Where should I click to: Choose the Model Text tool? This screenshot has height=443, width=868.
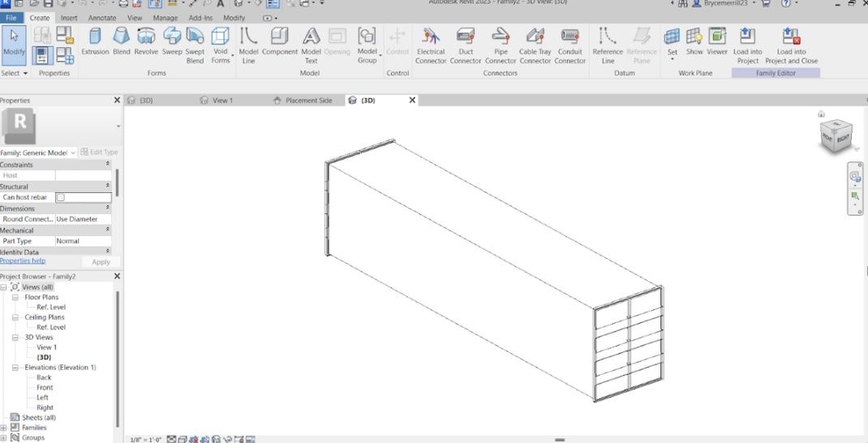point(312,45)
